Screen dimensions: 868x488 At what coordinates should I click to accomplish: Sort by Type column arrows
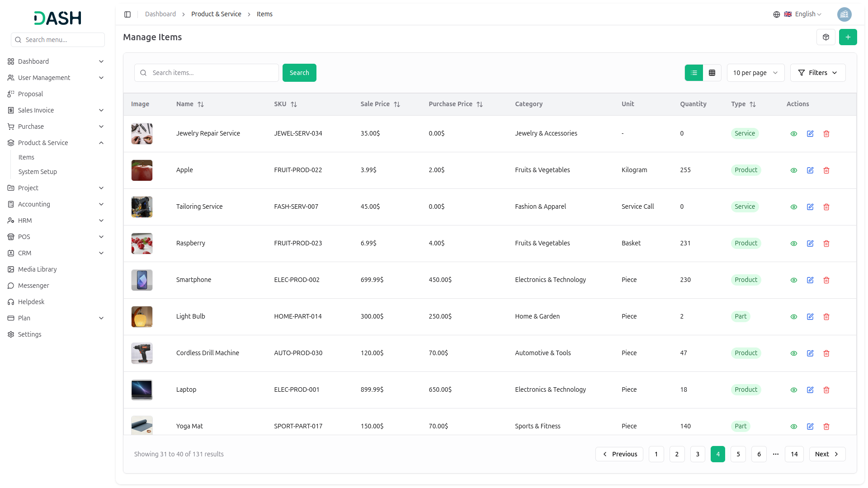[753, 104]
